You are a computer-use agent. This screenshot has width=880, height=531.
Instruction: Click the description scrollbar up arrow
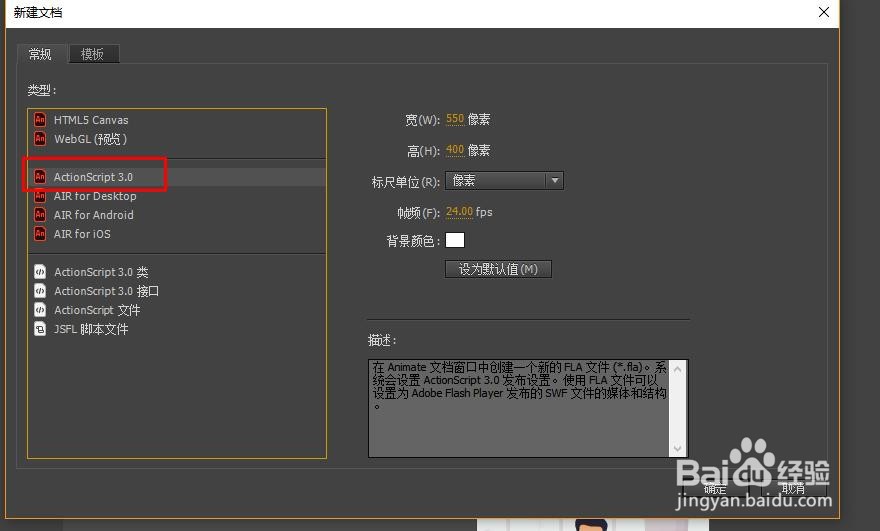point(677,369)
